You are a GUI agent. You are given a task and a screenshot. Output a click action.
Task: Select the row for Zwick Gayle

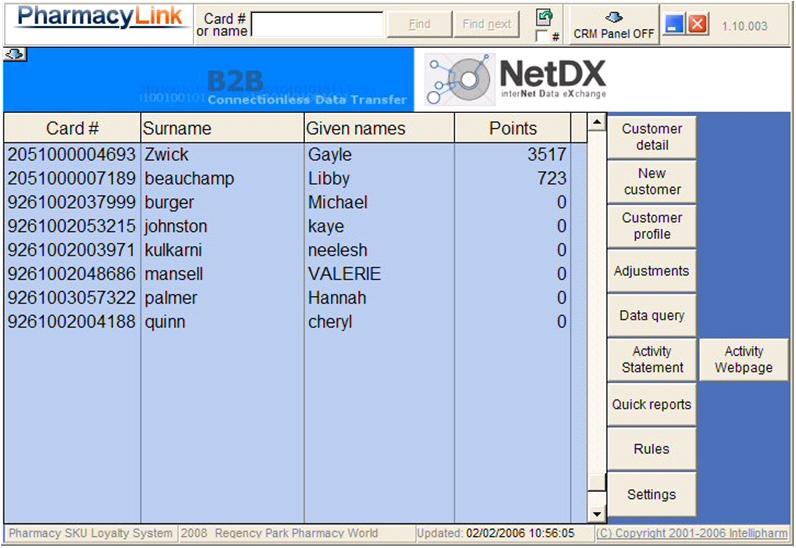tap(290, 155)
